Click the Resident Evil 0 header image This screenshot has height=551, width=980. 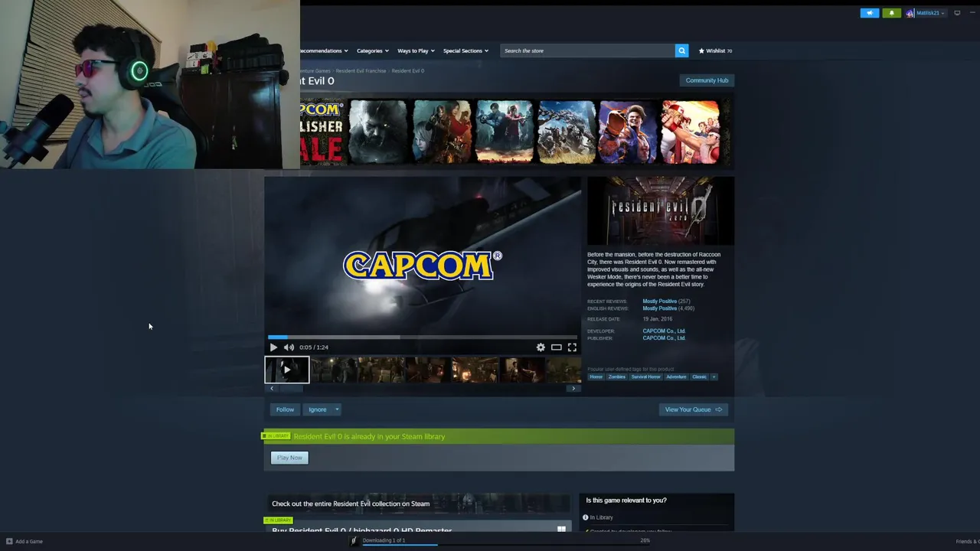pyautogui.click(x=661, y=211)
